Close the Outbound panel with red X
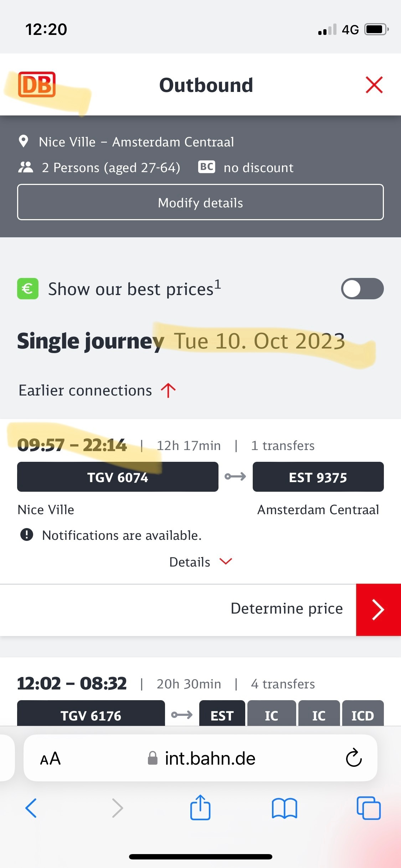The height and width of the screenshot is (868, 401). pyautogui.click(x=374, y=85)
